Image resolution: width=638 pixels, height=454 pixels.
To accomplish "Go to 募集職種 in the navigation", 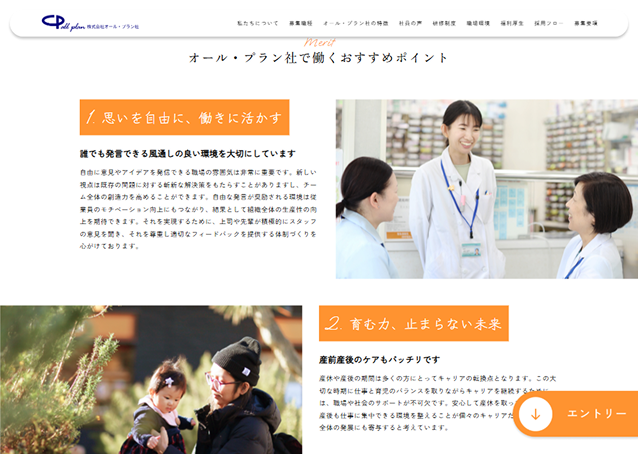I will 300,22.
